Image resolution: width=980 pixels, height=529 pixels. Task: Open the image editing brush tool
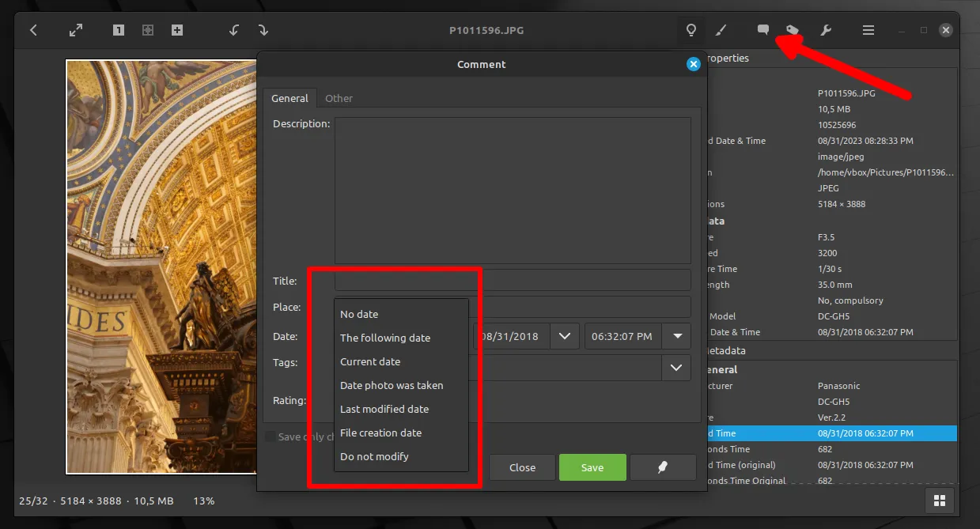pos(721,30)
